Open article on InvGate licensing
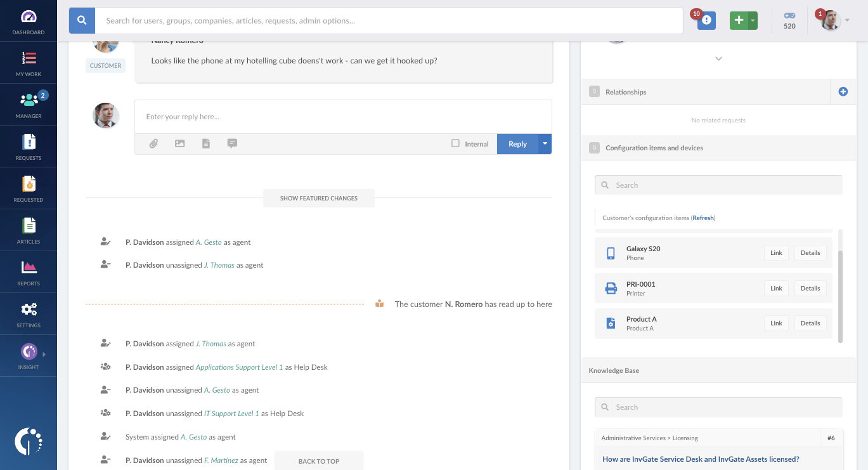Viewport: 868px width, 470px height. pyautogui.click(x=701, y=459)
